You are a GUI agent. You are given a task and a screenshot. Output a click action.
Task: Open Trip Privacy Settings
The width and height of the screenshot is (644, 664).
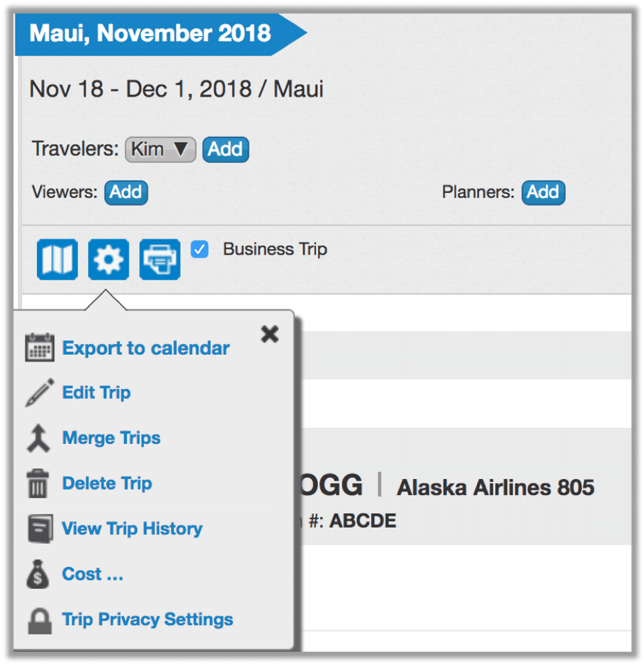click(148, 619)
